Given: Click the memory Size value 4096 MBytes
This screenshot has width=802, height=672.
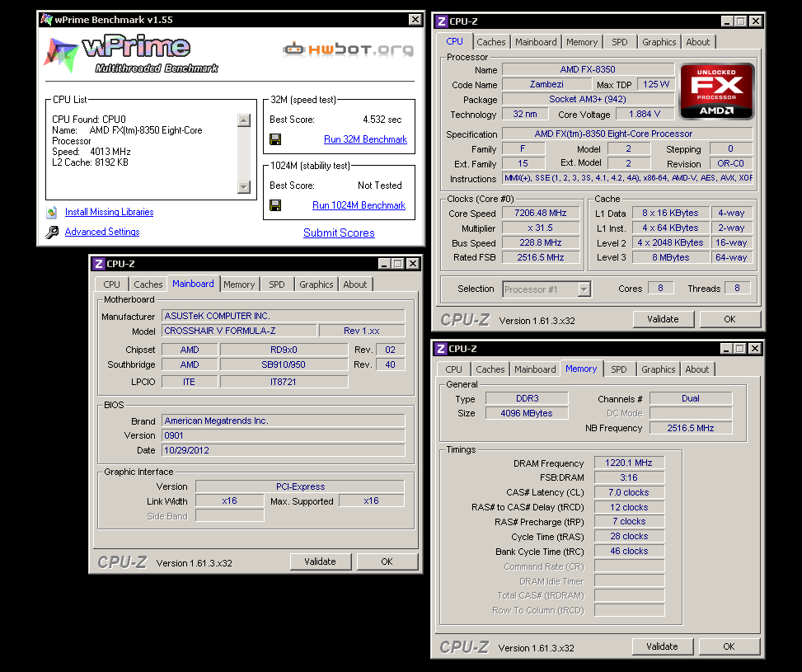Looking at the screenshot, I should (527, 413).
